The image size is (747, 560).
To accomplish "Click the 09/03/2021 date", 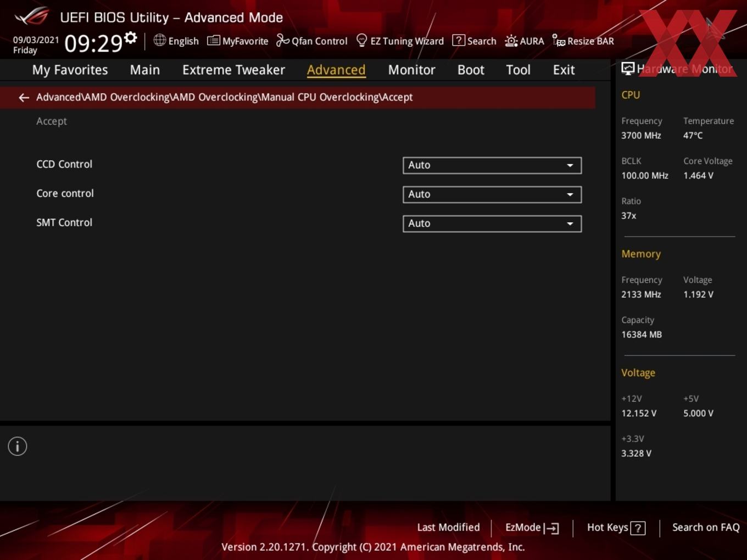I will [x=36, y=40].
